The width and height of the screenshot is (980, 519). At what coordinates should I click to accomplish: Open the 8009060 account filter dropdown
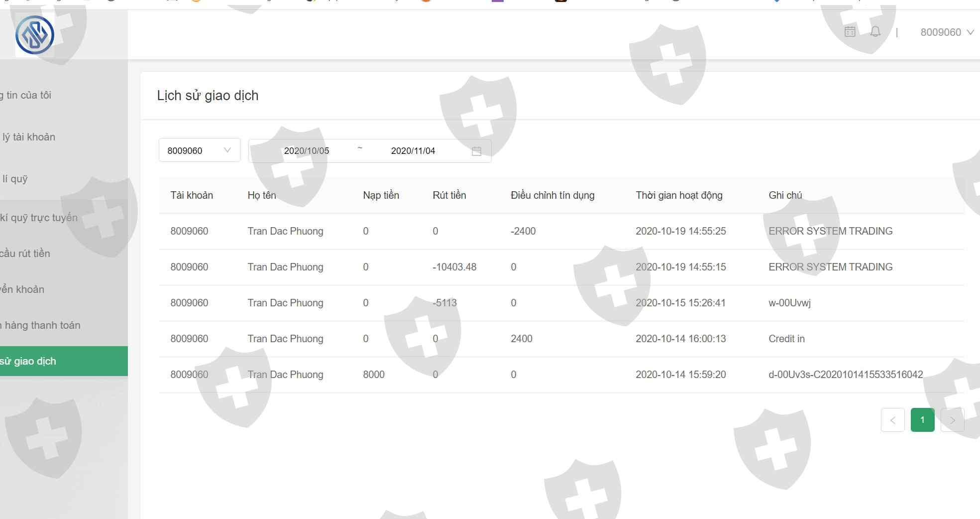click(x=200, y=150)
